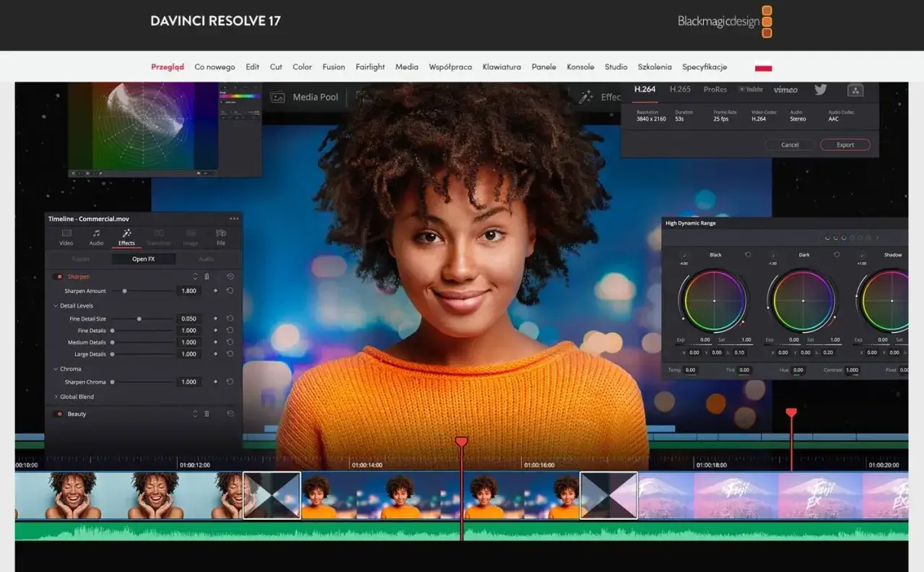Click the Export button
The width and height of the screenshot is (924, 572).
click(845, 145)
